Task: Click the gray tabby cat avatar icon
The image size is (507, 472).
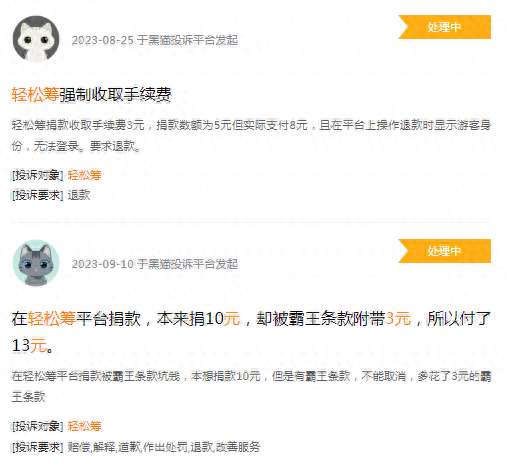Action: [36, 263]
